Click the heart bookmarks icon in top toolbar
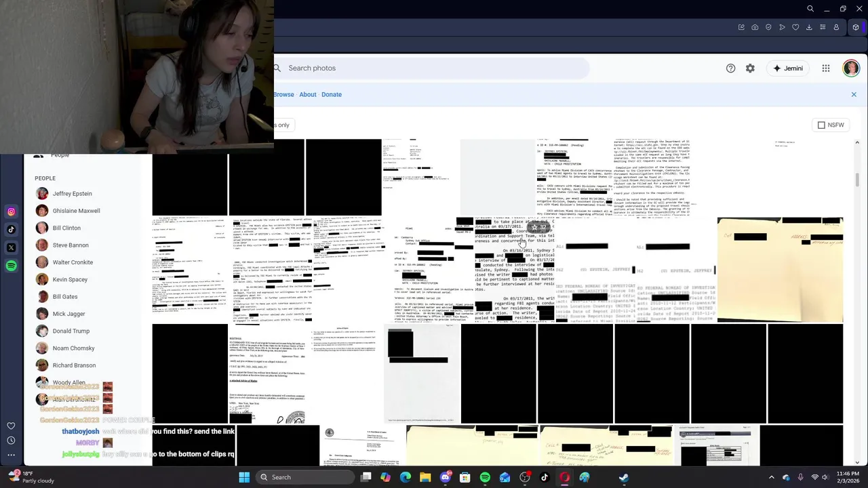The image size is (868, 488). [795, 27]
